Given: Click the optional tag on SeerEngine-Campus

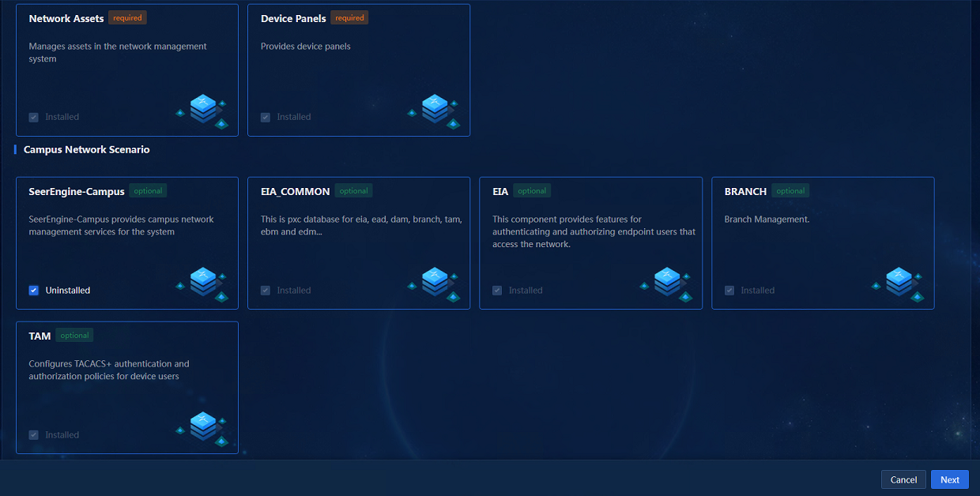Looking at the screenshot, I should pos(148,190).
